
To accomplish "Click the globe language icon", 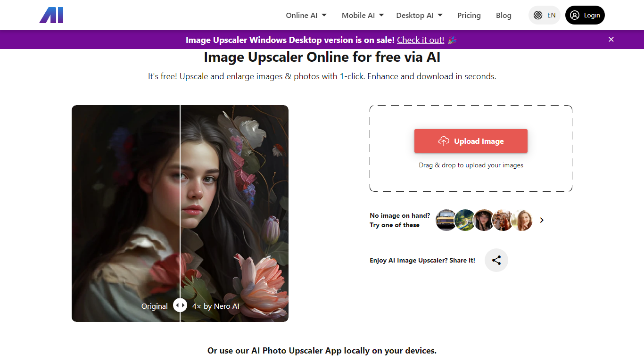I will coord(538,15).
